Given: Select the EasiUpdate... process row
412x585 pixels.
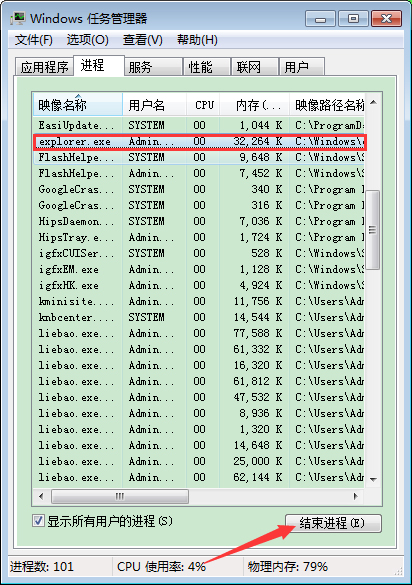Looking at the screenshot, I should (199, 125).
